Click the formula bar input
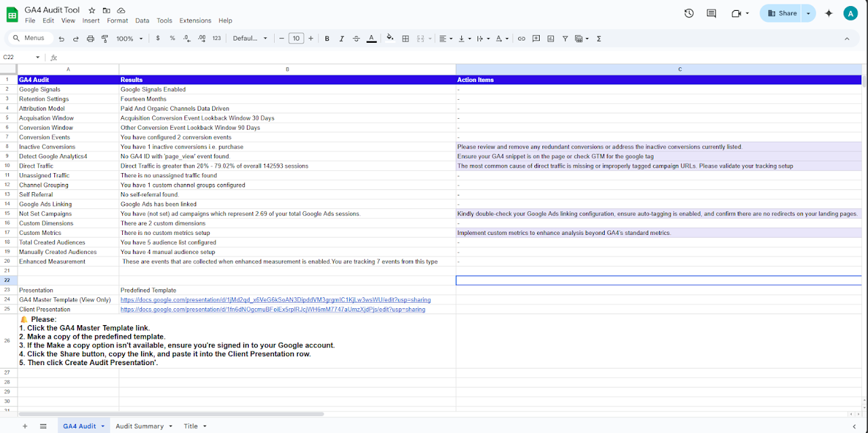 pyautogui.click(x=461, y=58)
